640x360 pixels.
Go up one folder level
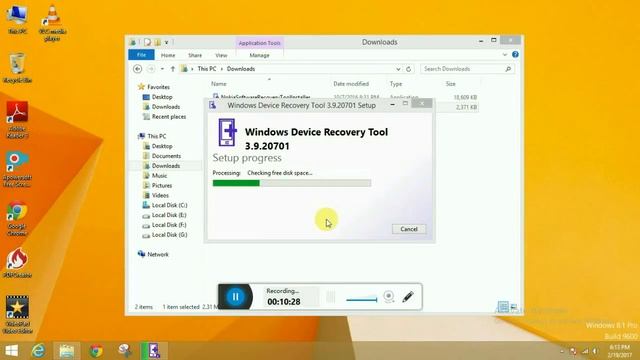click(173, 69)
